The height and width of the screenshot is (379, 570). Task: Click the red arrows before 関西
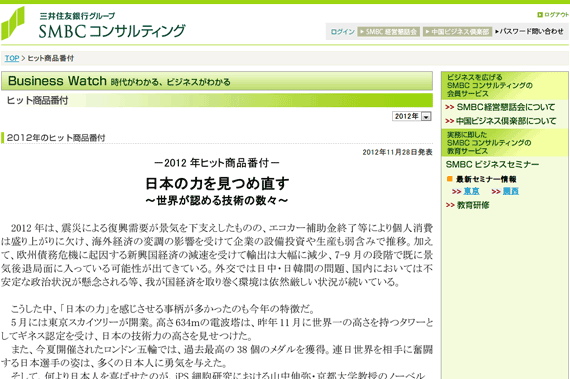point(496,191)
